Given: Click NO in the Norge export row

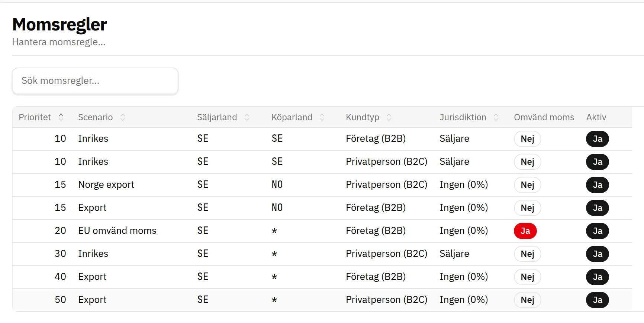Looking at the screenshot, I should 277,185.
